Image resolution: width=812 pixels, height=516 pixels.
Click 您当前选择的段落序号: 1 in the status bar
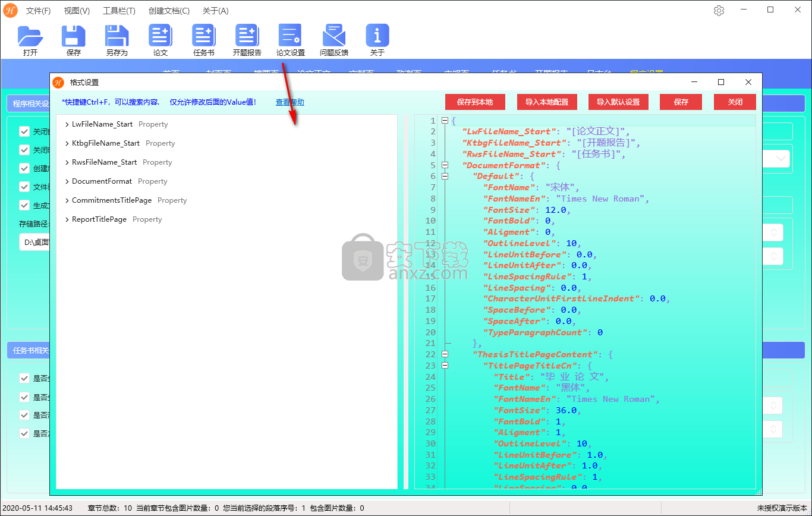tap(264, 508)
